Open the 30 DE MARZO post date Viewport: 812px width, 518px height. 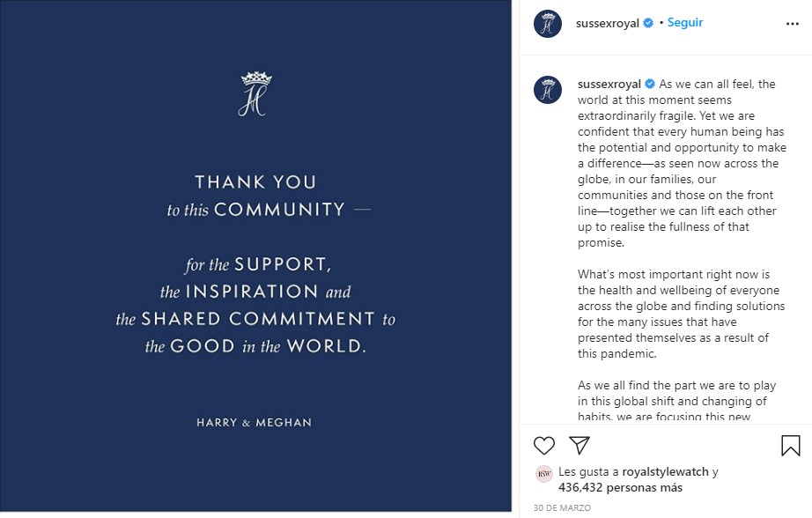click(562, 508)
